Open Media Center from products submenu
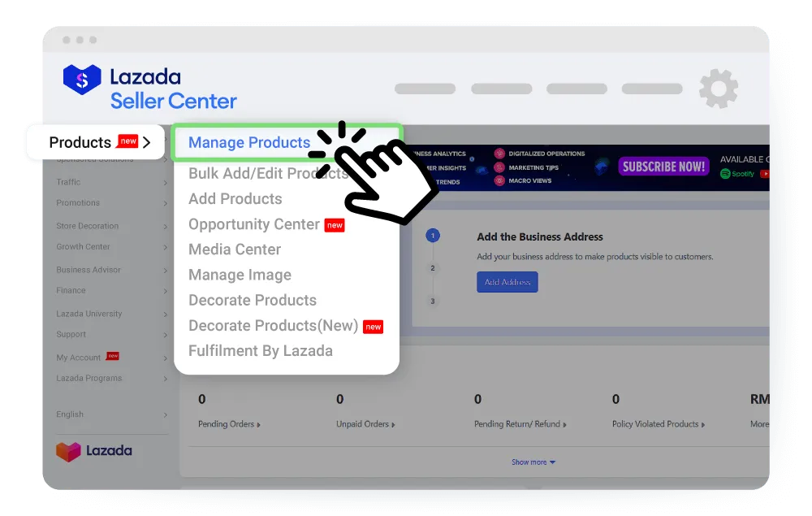Viewport: 812px width, 516px height. (235, 249)
